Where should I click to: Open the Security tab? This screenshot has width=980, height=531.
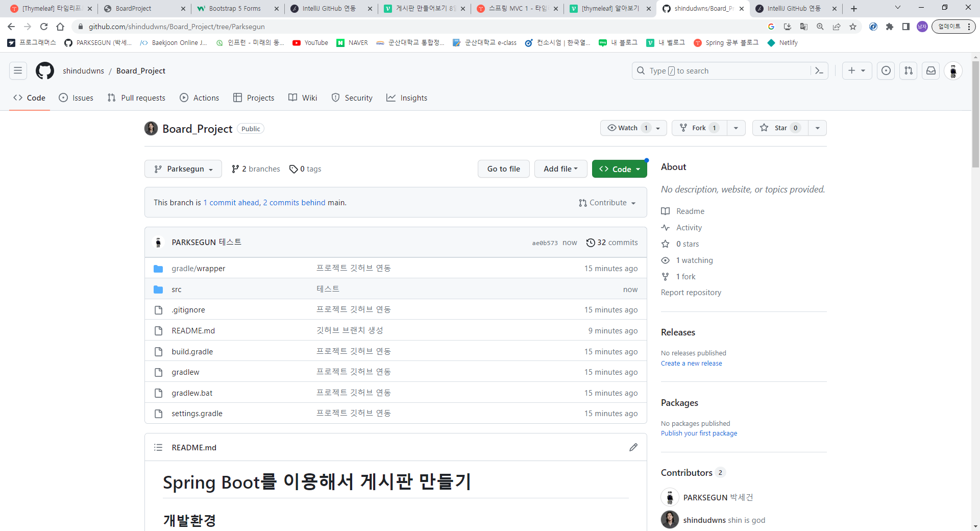tap(352, 98)
